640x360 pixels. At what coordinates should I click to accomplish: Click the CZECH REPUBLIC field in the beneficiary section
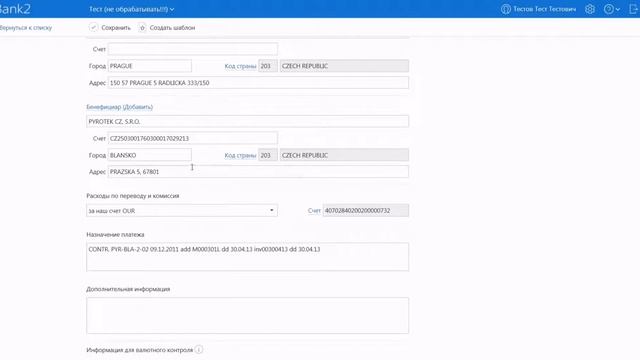pos(344,155)
